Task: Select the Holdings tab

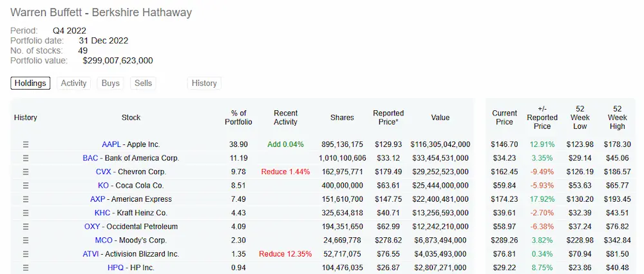Action: (x=30, y=83)
